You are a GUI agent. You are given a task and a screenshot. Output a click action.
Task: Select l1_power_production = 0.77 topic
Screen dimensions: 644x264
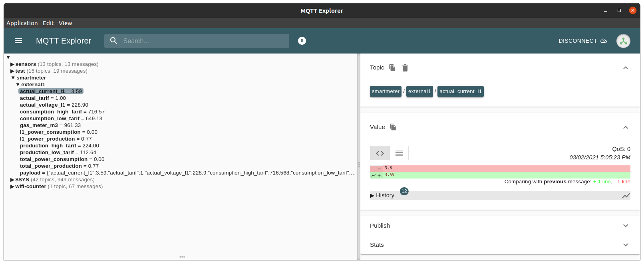point(56,139)
